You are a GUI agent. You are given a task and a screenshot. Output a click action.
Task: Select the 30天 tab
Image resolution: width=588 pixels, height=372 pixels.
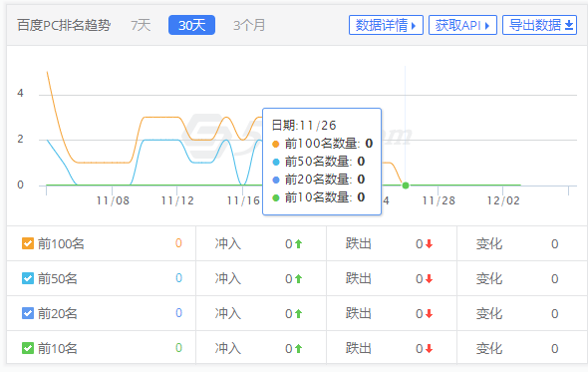click(191, 25)
